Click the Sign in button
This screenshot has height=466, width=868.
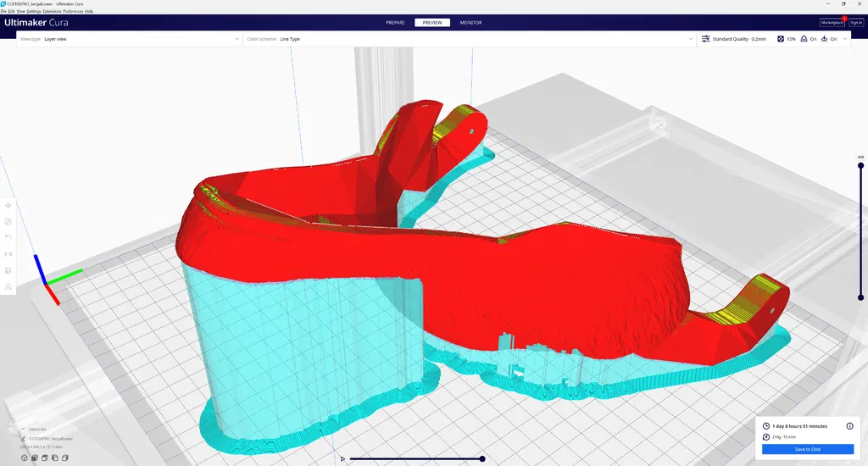(856, 23)
